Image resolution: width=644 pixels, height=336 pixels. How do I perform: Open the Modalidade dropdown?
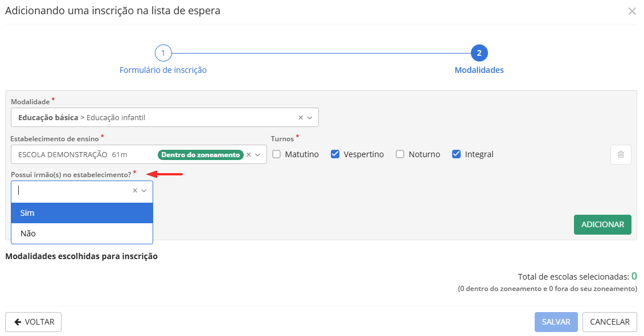coord(310,117)
